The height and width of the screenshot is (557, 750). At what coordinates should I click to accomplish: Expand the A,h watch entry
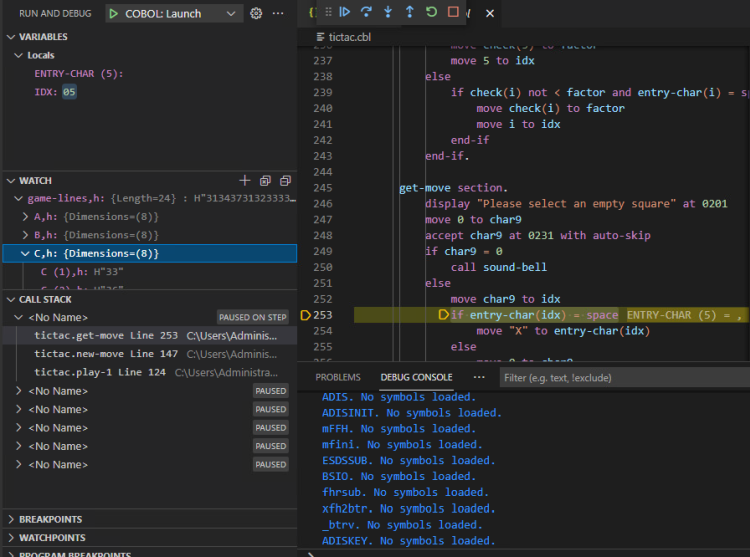[25, 216]
